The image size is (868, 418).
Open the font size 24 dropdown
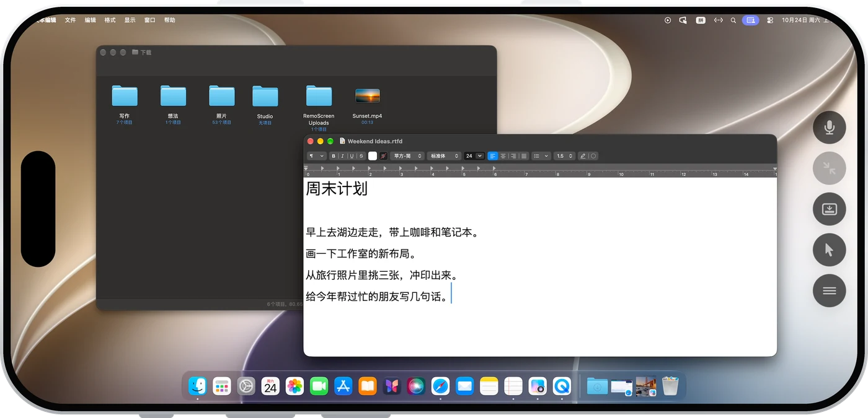tap(474, 156)
